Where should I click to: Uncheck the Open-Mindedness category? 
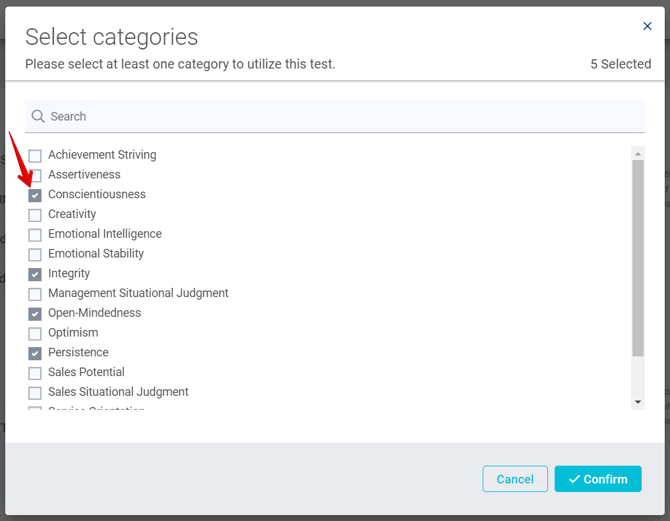[x=35, y=314]
